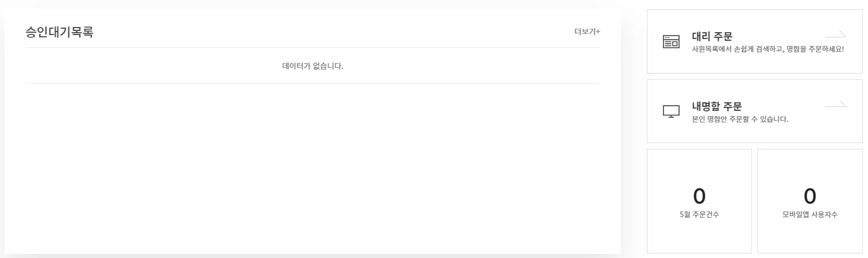The height and width of the screenshot is (258, 868).
Task: Click the arrow on 대리 주문 card
Action: pos(836,34)
